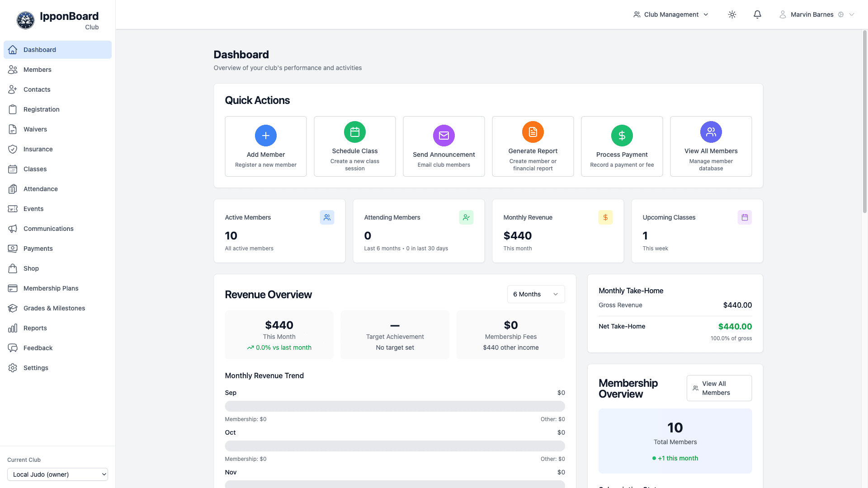The width and height of the screenshot is (868, 488).
Task: Open Reports using the bar chart icon
Action: point(13,328)
